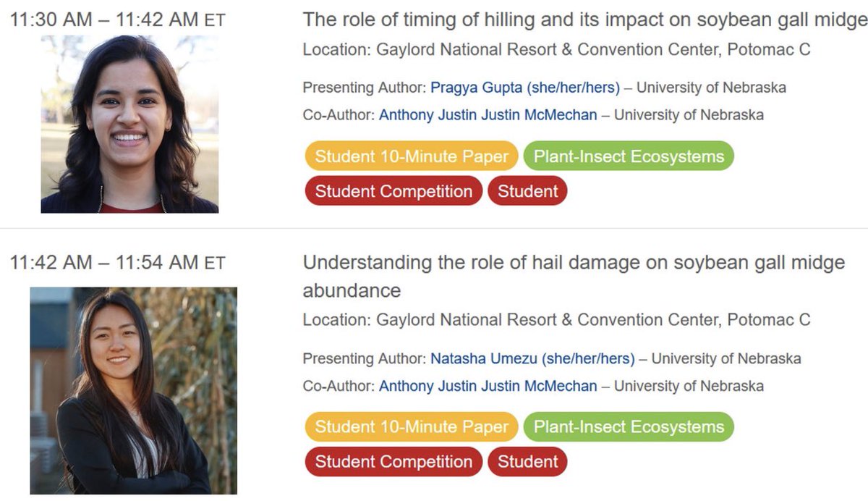Open the hail damage soybean gall midge talk title

[574, 276]
